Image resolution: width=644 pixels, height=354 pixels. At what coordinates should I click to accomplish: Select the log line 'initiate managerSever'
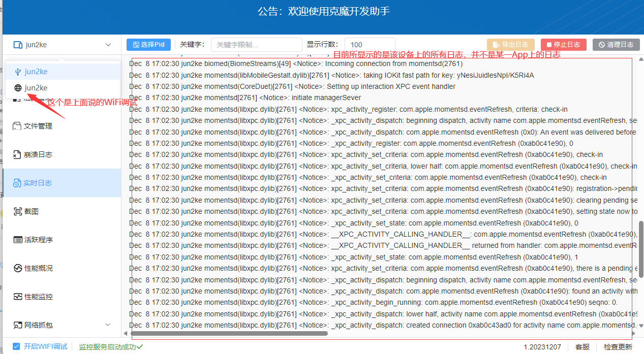(245, 98)
